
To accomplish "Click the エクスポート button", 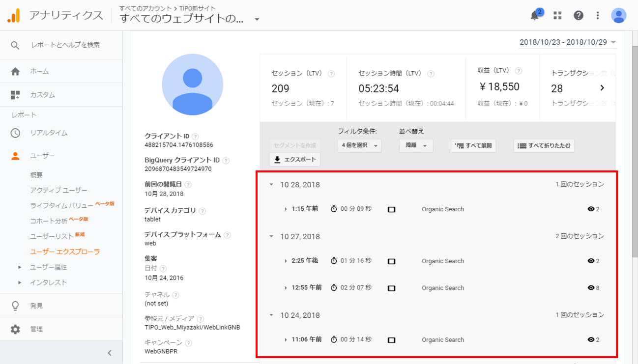I will click(x=295, y=160).
